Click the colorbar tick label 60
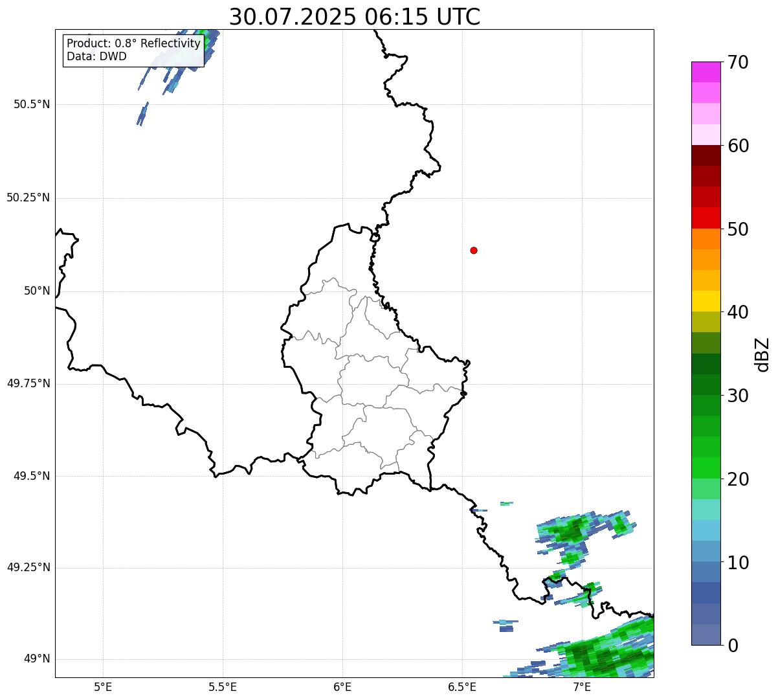Viewport: 778px width, 700px height. [738, 146]
